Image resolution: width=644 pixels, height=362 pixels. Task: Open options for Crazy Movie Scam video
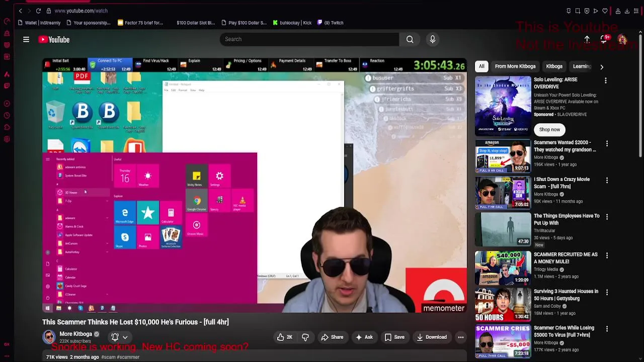pos(607,180)
